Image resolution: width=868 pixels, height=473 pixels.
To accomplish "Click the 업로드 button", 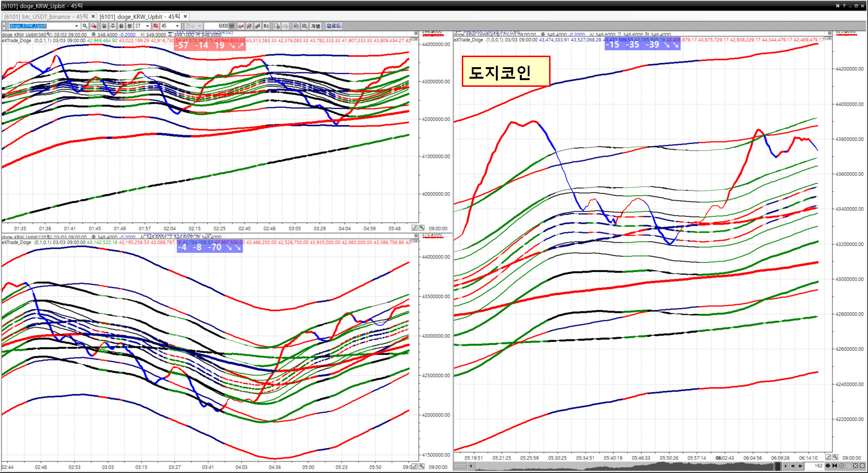I will click(333, 26).
